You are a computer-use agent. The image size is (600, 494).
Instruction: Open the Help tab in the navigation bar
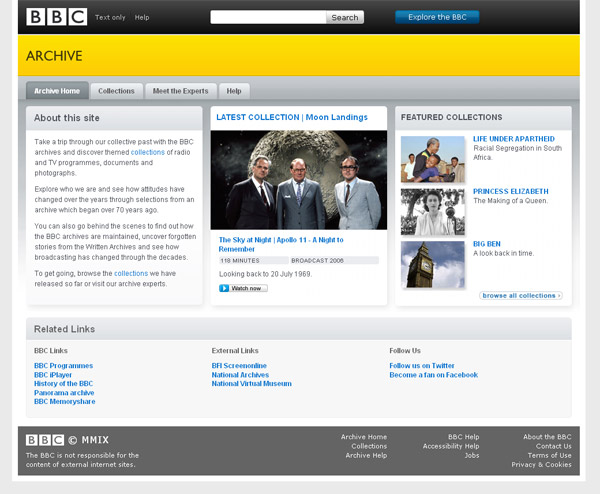(x=234, y=91)
